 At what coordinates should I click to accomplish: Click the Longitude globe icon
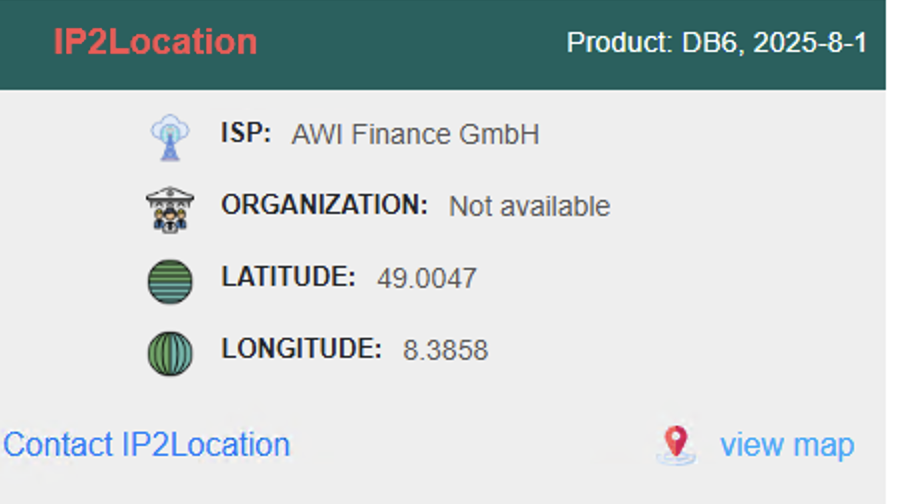tap(170, 354)
